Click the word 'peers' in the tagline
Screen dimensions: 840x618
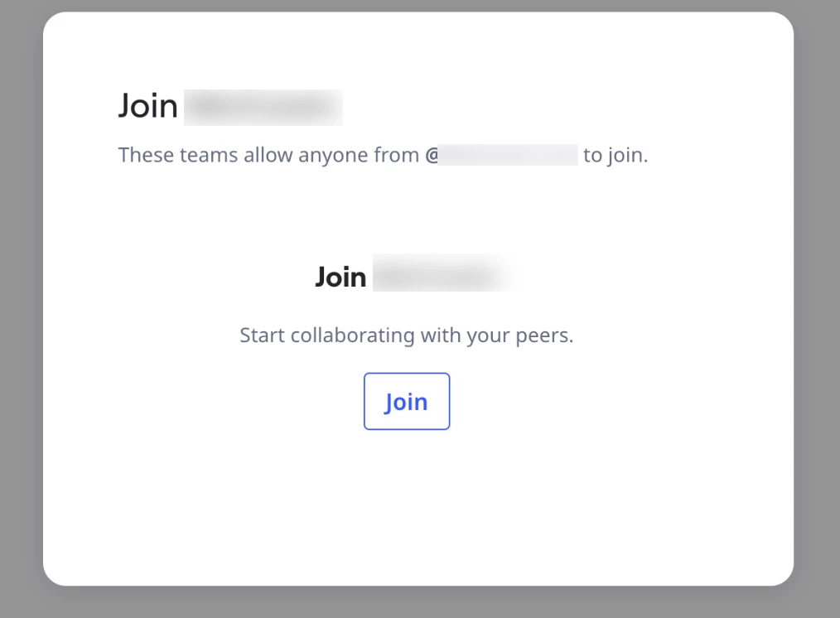(x=542, y=336)
